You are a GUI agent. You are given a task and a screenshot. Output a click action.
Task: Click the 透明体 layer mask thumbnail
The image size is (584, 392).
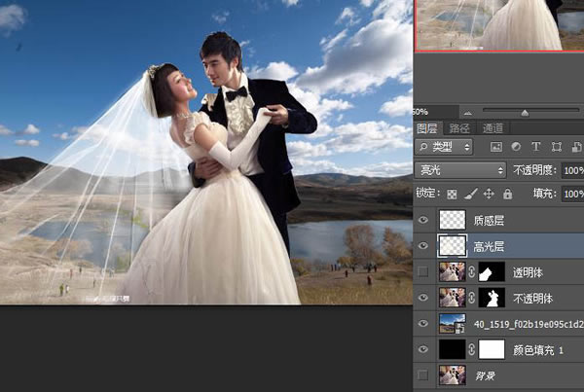pyautogui.click(x=492, y=271)
